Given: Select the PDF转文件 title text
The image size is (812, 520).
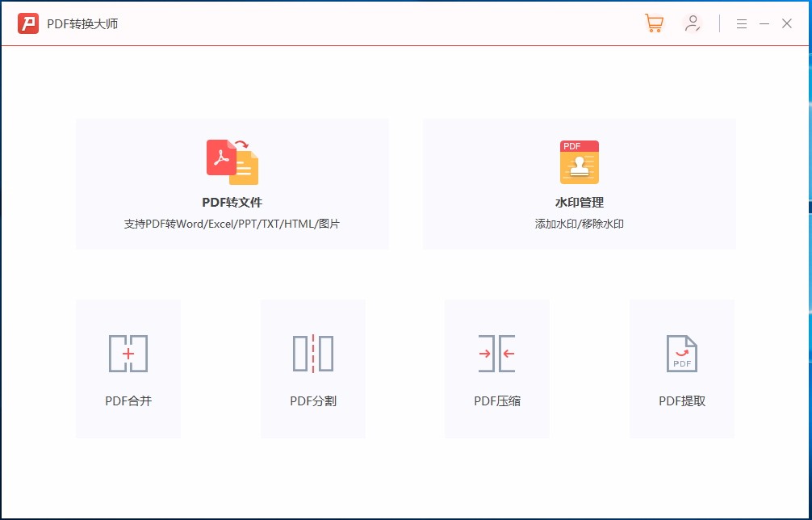Looking at the screenshot, I should tap(232, 203).
